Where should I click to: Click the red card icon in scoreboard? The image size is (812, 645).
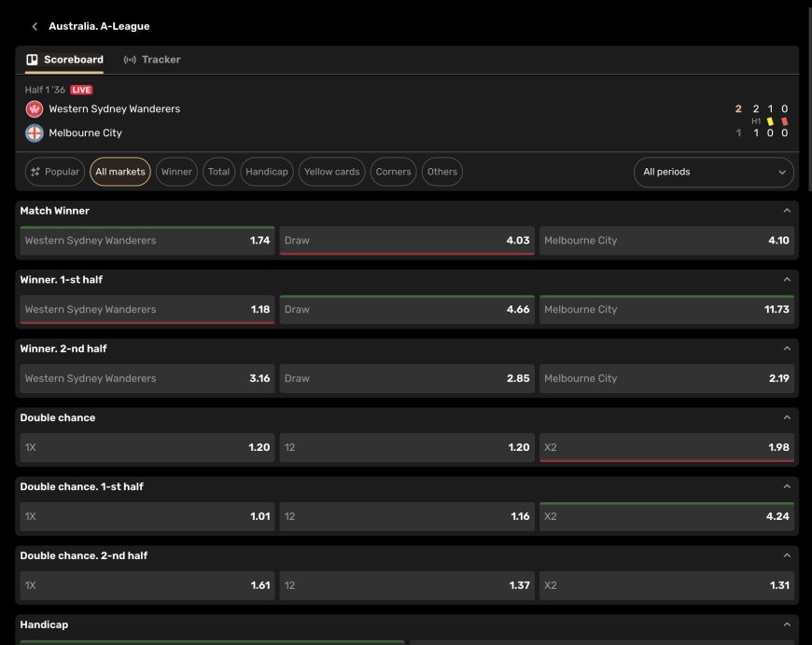(x=785, y=121)
